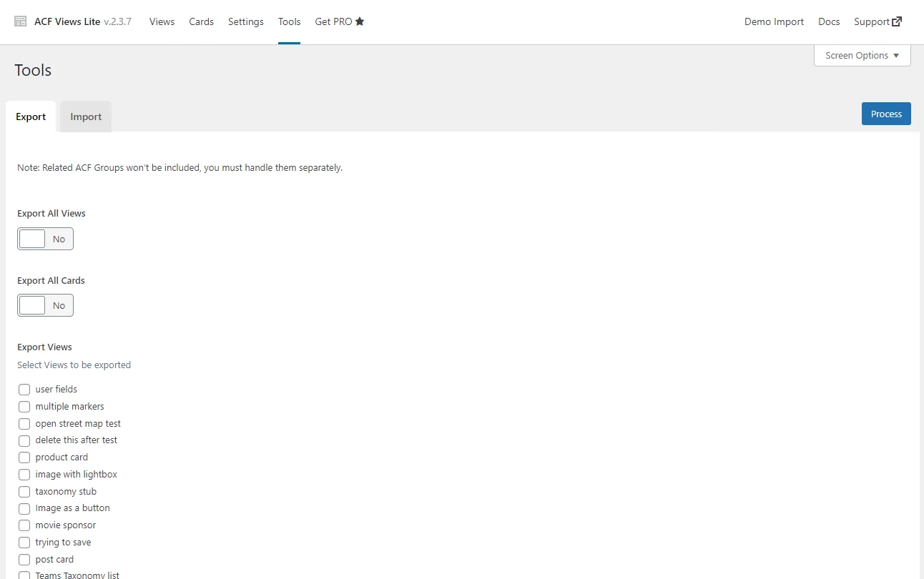The width and height of the screenshot is (924, 579).
Task: Check the multiple markers checkbox
Action: point(24,407)
